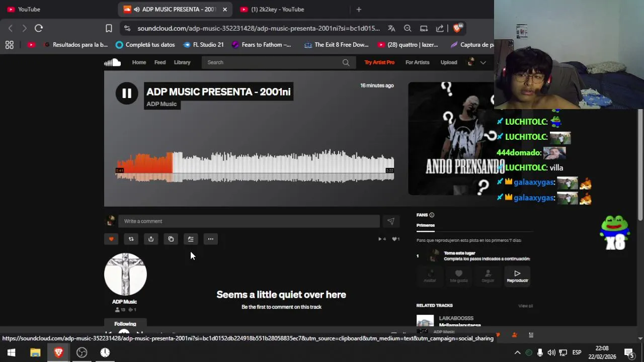
Task: Go back with the browser back arrow
Action: click(11, 29)
